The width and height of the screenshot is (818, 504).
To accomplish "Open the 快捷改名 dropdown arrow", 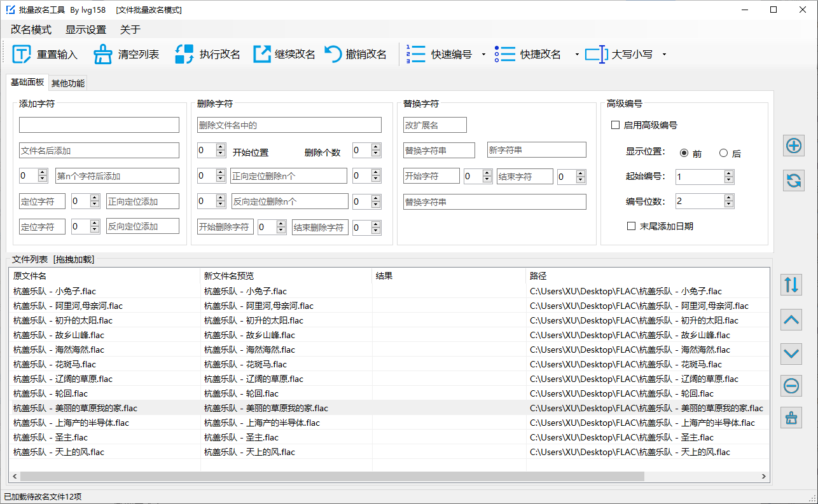I will tap(576, 54).
